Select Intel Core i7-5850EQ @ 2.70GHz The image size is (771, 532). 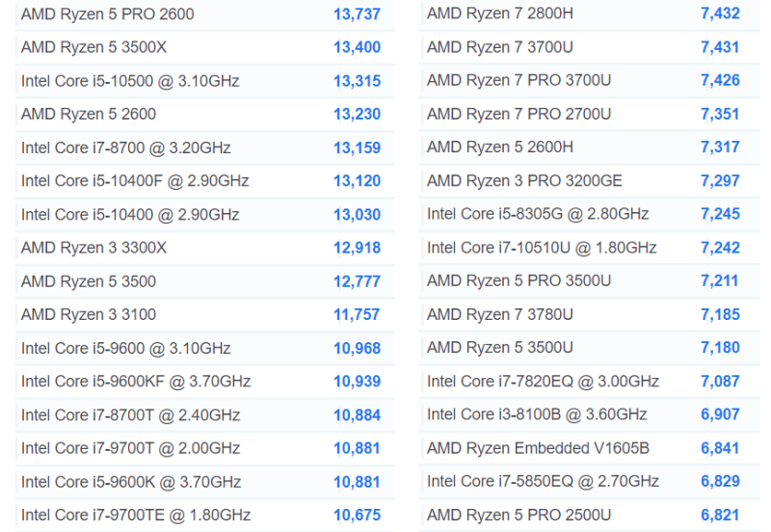click(x=544, y=481)
